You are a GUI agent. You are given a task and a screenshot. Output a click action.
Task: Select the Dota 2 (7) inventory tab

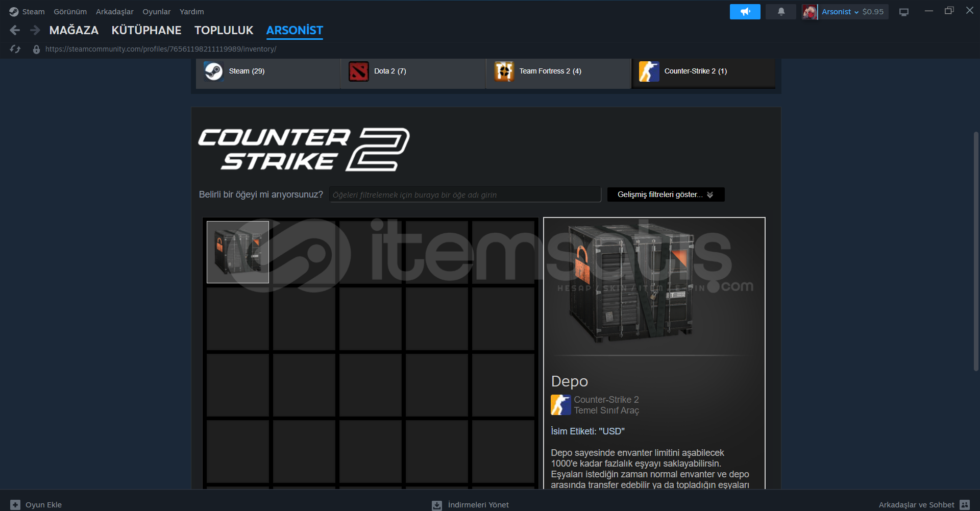tap(413, 73)
